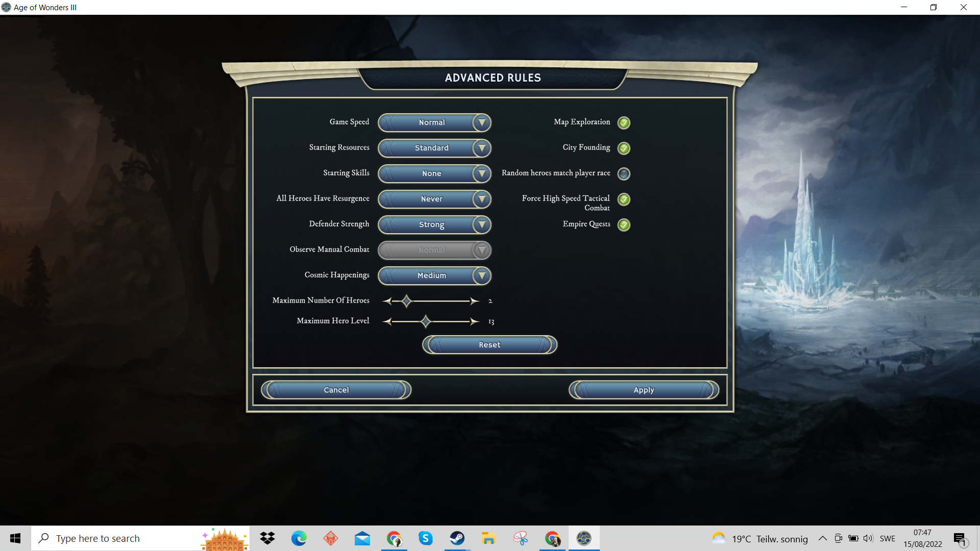Image resolution: width=980 pixels, height=551 pixels.
Task: Expand the Starting Skills dropdown
Action: coord(434,173)
